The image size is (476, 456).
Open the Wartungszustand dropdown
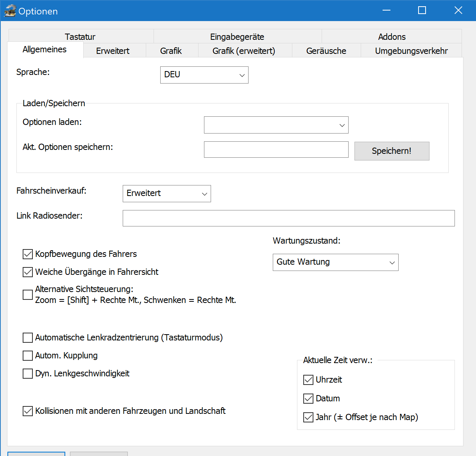(x=335, y=262)
